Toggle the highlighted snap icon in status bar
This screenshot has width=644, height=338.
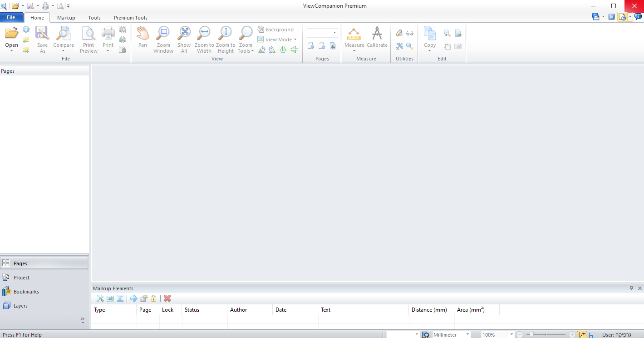pos(582,335)
